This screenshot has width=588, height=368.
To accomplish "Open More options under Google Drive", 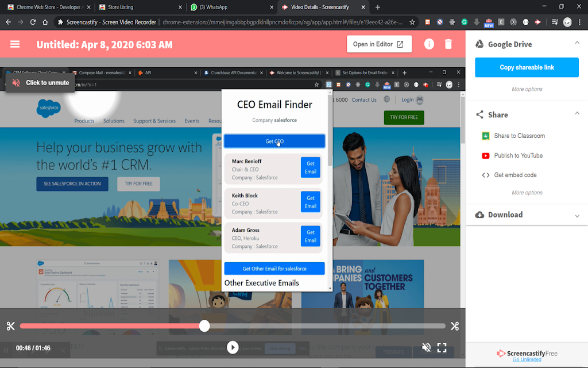I will click(x=527, y=89).
